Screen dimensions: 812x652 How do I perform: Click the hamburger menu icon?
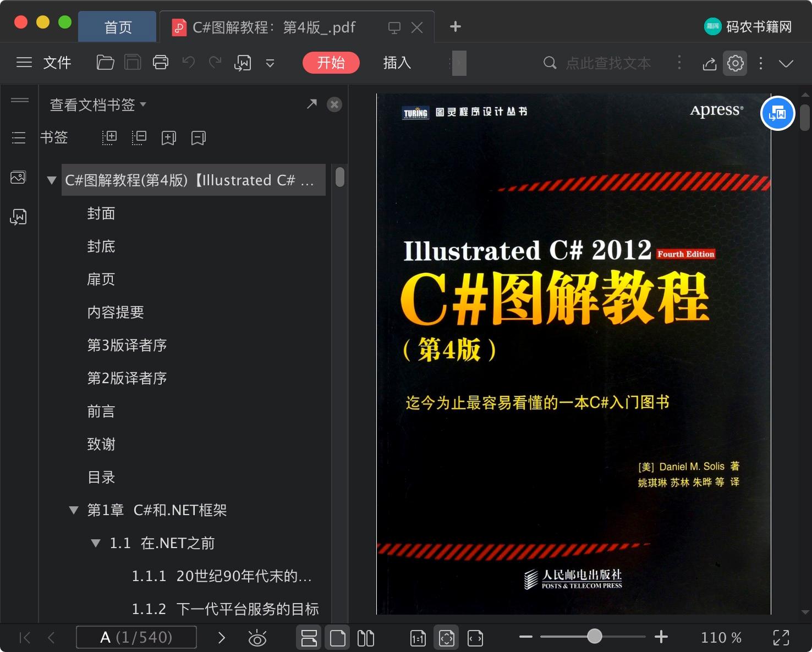pyautogui.click(x=24, y=63)
